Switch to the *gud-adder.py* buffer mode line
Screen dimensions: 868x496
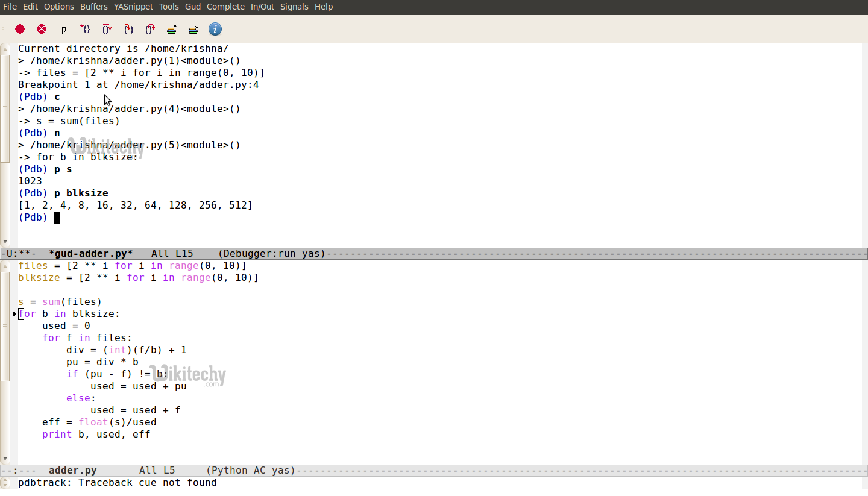click(x=90, y=253)
